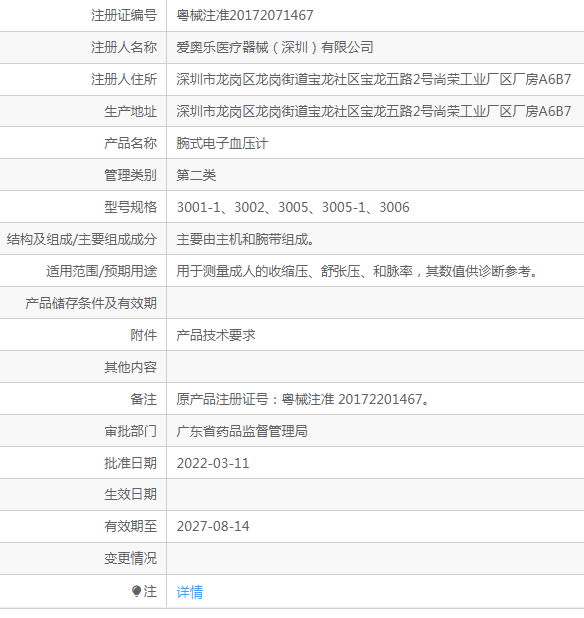Select product name 腕式电子血压计
Viewport: 584px width, 618px height.
coord(222,143)
